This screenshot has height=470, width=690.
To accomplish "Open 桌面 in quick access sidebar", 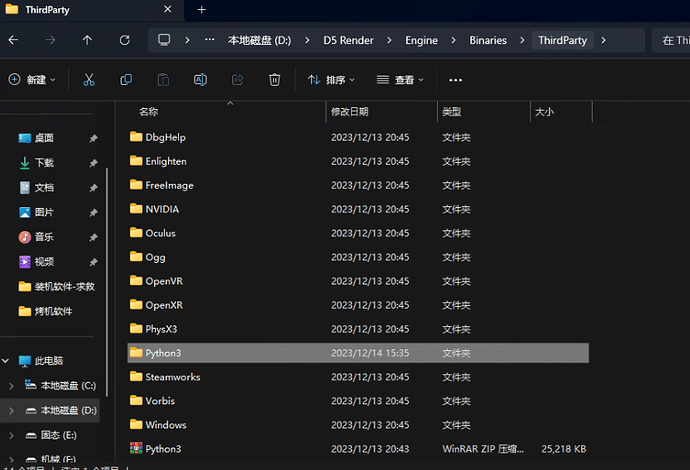I will (x=44, y=138).
